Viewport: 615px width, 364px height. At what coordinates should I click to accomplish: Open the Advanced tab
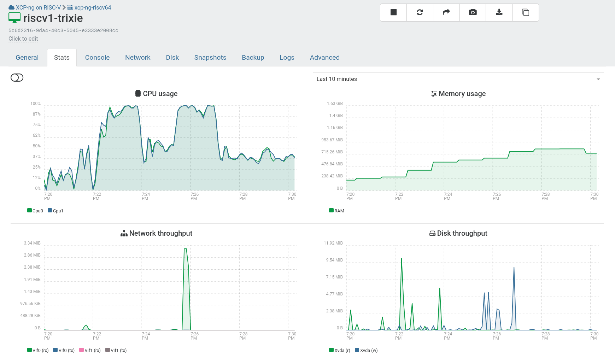tap(325, 58)
